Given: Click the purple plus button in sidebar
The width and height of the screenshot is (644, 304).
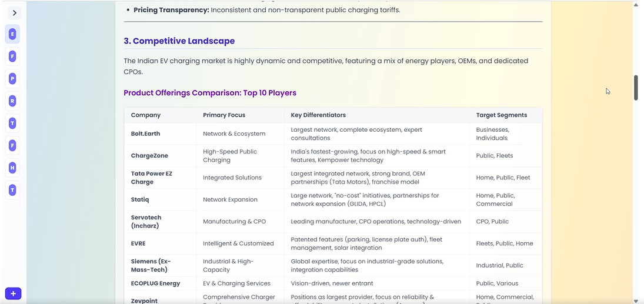Looking at the screenshot, I should click(13, 293).
